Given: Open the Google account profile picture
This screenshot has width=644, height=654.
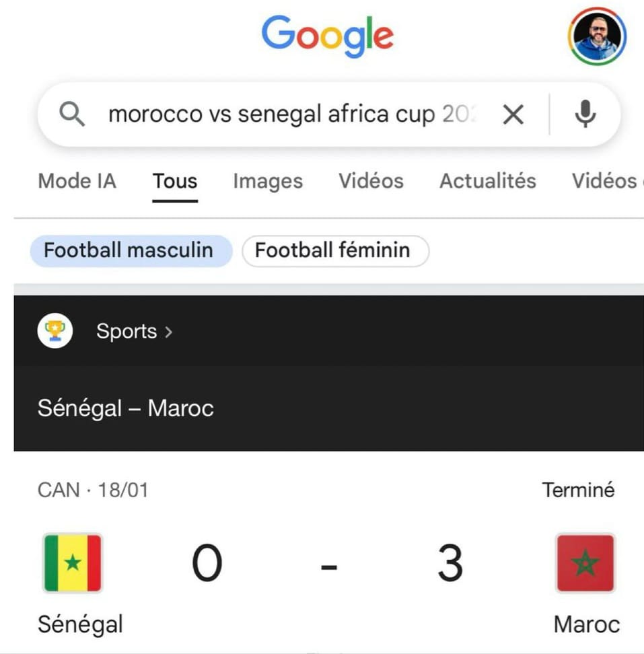Looking at the screenshot, I should pos(597,36).
